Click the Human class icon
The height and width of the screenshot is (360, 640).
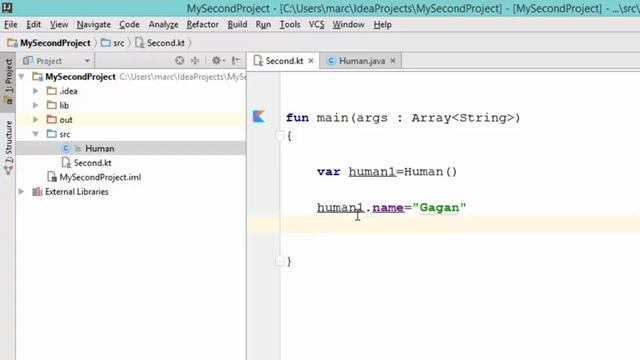pos(66,148)
